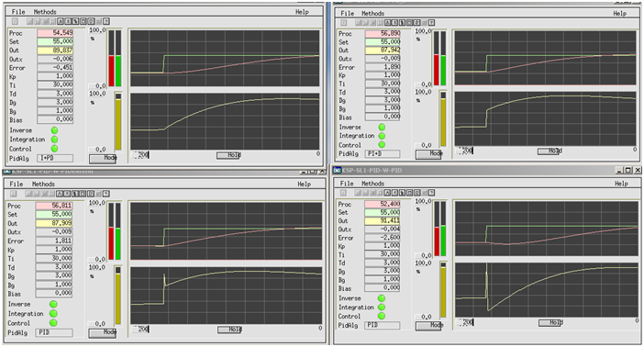
Task: Click the 'X' toolbar icon in the PI+D window
Action: (394, 22)
